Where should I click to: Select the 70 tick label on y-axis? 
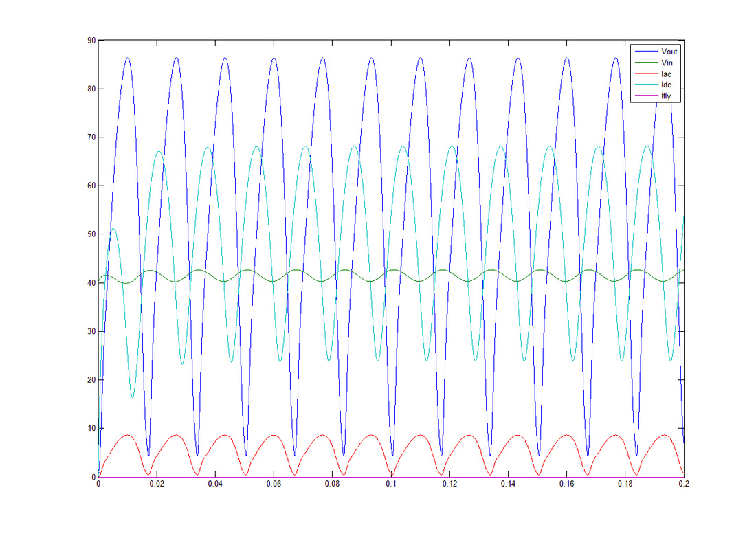coord(91,137)
